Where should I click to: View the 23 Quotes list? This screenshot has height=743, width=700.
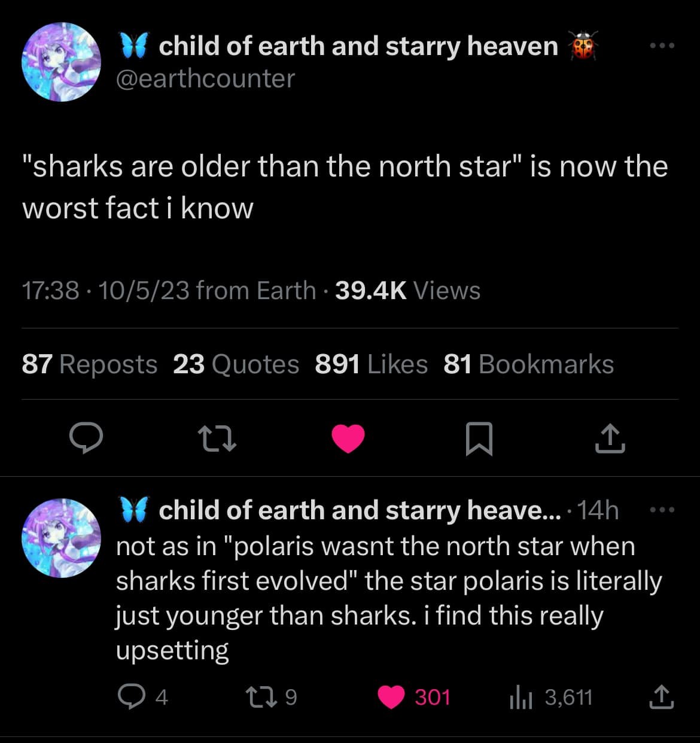coord(236,364)
